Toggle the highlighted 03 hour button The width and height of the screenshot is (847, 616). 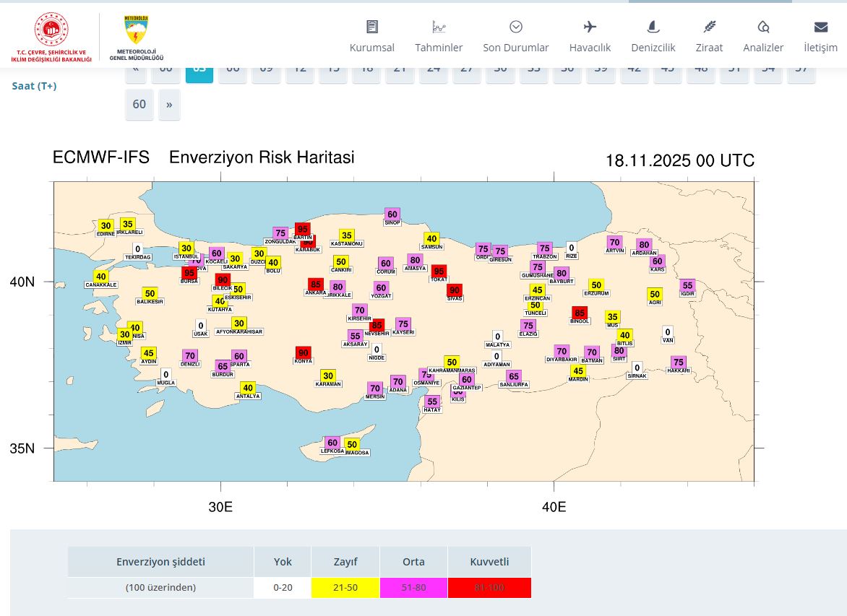(199, 67)
